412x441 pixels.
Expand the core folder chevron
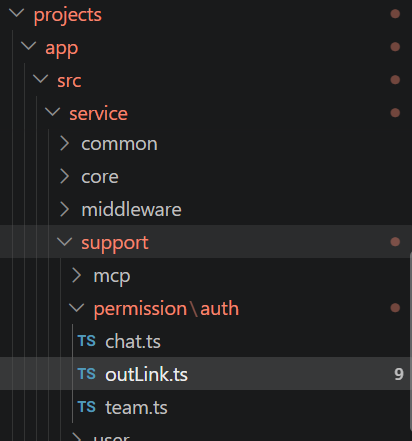pos(65,176)
